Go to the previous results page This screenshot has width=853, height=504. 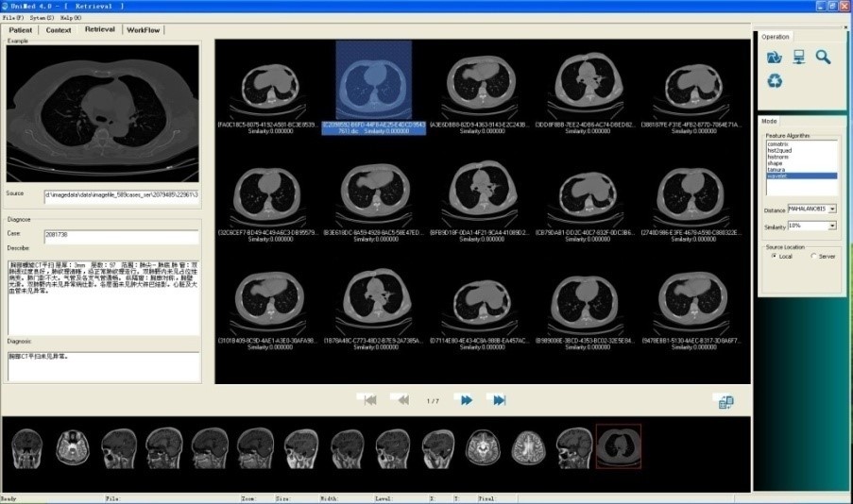(402, 400)
